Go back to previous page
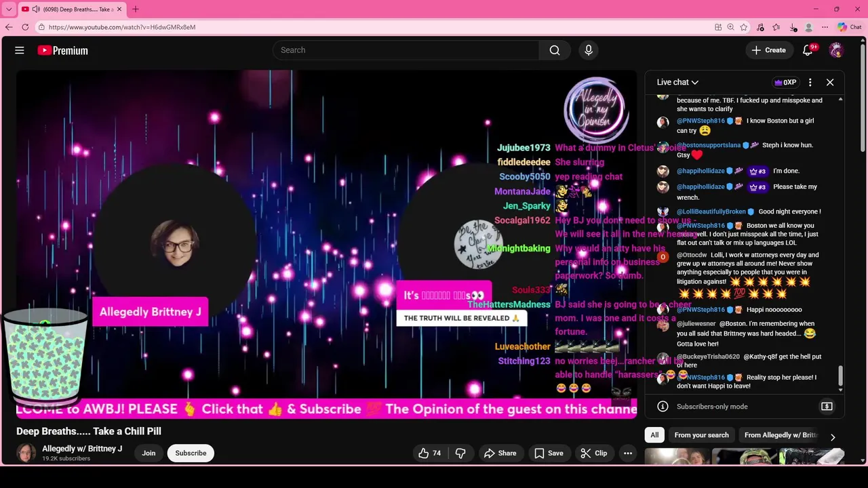Image resolution: width=868 pixels, height=488 pixels. point(9,27)
